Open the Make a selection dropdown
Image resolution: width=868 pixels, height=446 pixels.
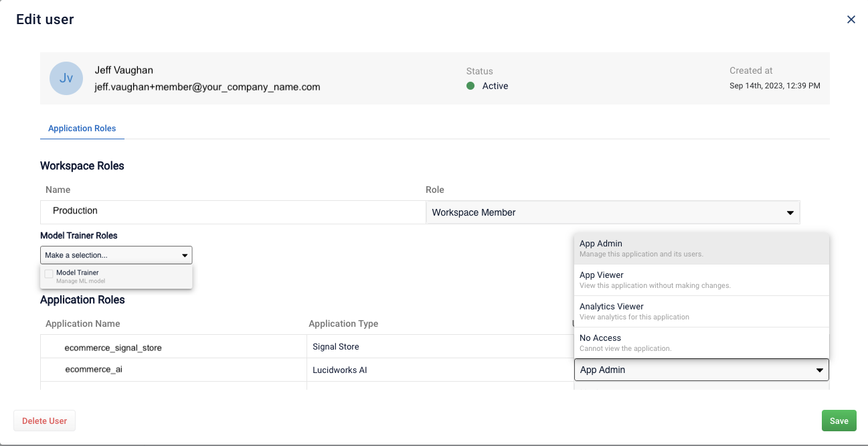116,255
